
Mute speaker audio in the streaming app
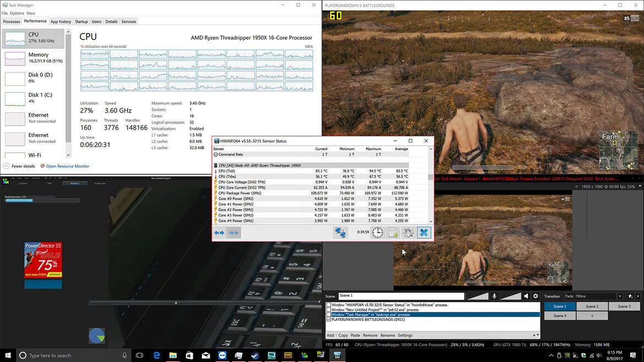(x=526, y=296)
